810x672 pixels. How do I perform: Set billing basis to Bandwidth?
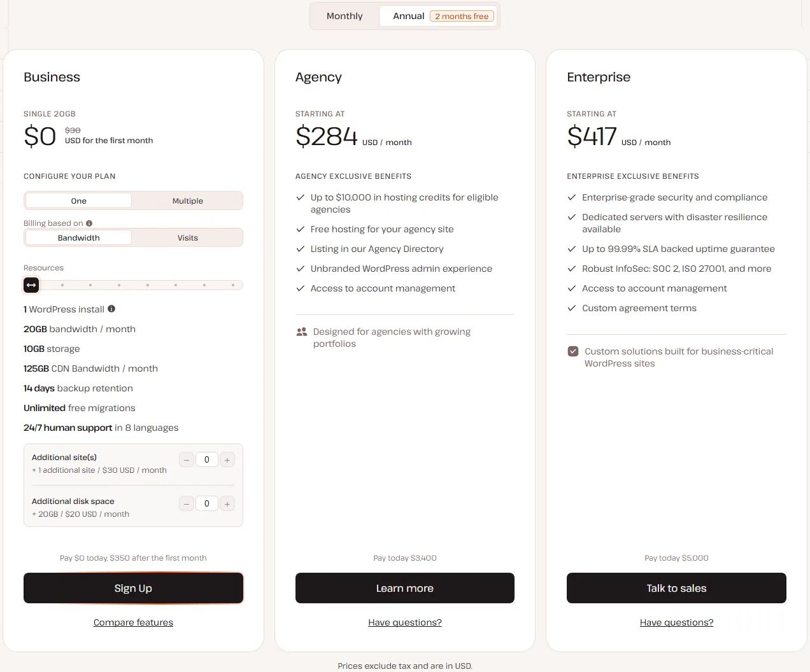point(79,238)
